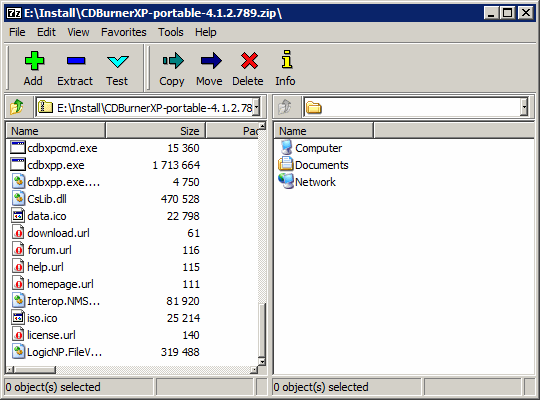Click the size value 22 798
Viewport: 540px width, 400px height.
(x=183, y=216)
